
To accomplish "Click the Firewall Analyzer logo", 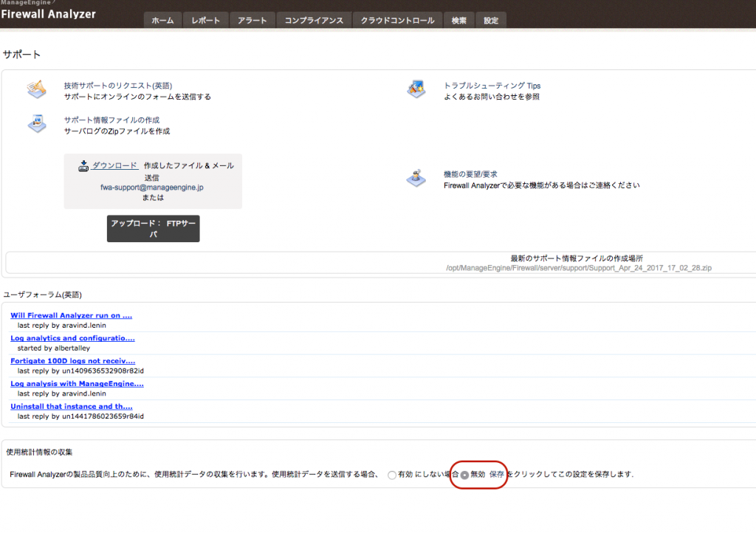I will 48,14.
